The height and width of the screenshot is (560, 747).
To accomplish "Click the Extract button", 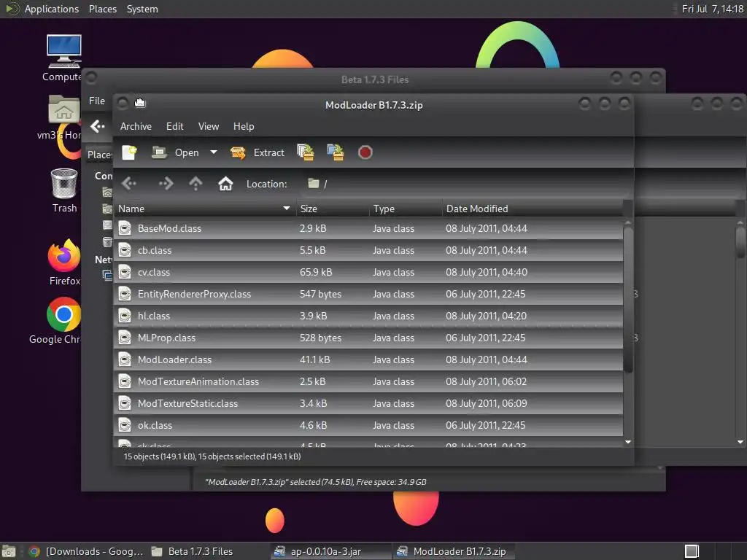I will pos(258,152).
